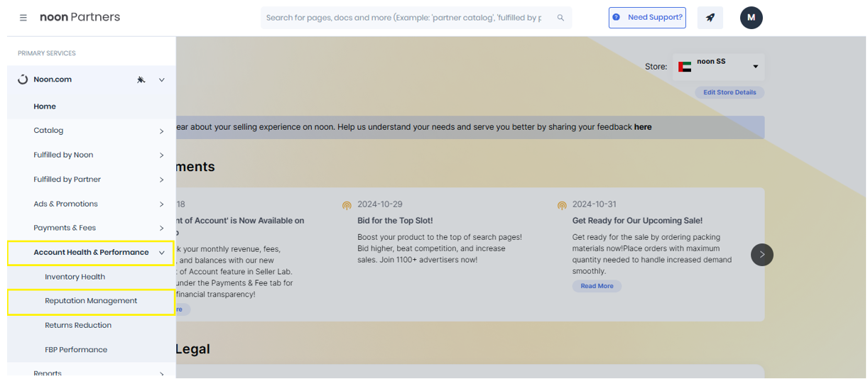Expand Payments & Fees submenu

tap(162, 229)
